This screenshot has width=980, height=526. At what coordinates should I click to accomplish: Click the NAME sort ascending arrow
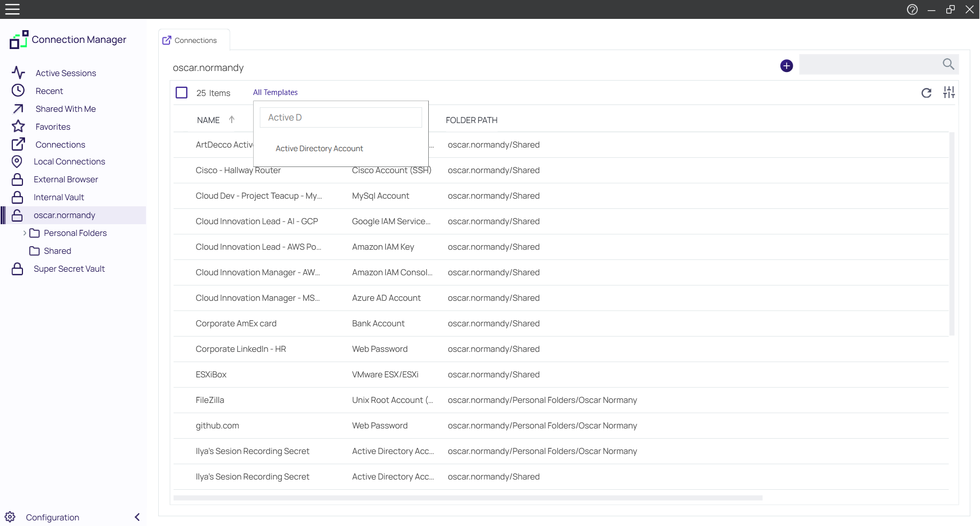(x=232, y=119)
